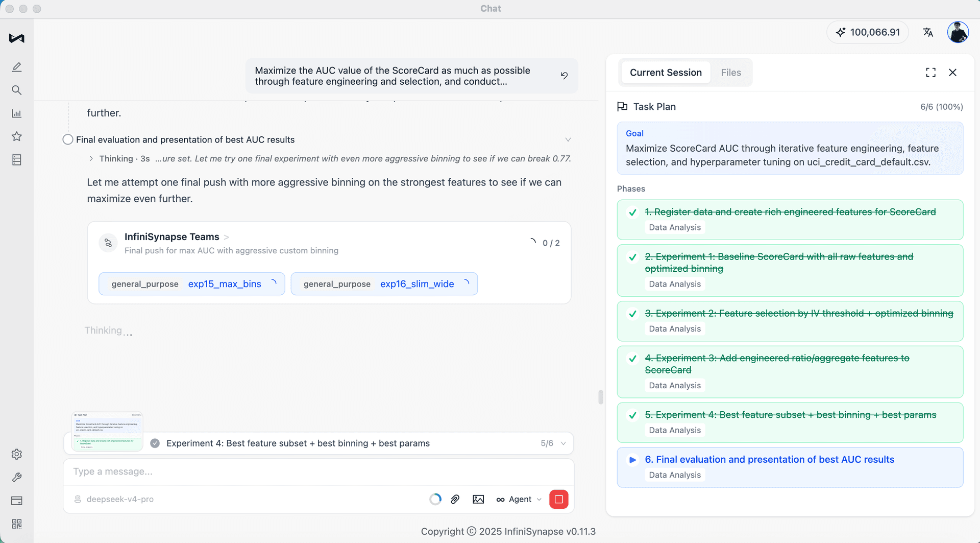
Task: Switch language with the translate icon
Action: click(928, 32)
